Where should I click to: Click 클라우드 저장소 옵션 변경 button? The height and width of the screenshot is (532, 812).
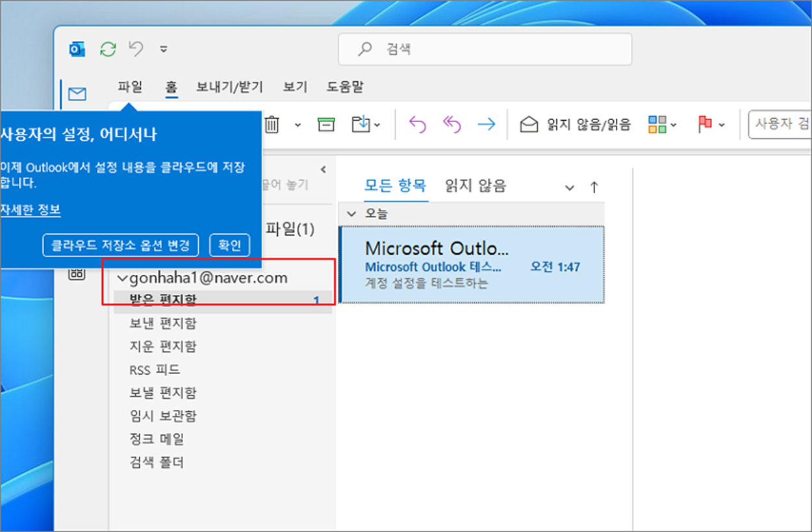click(x=120, y=245)
